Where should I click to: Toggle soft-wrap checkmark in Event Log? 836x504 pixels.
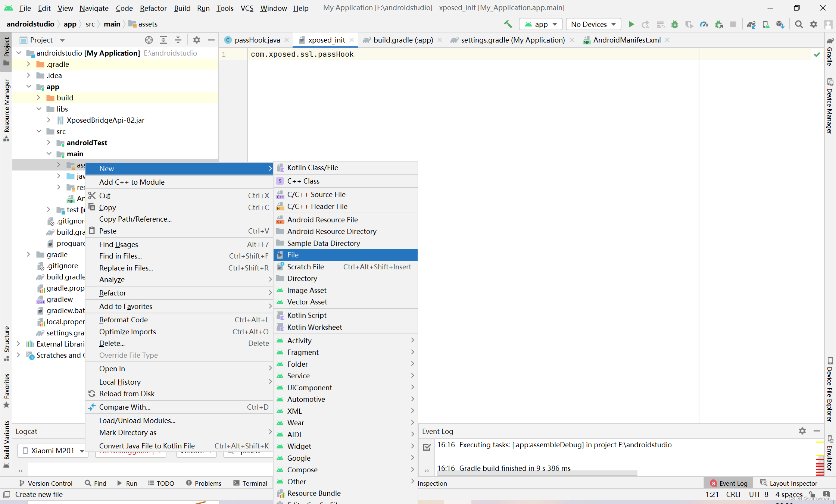click(427, 447)
